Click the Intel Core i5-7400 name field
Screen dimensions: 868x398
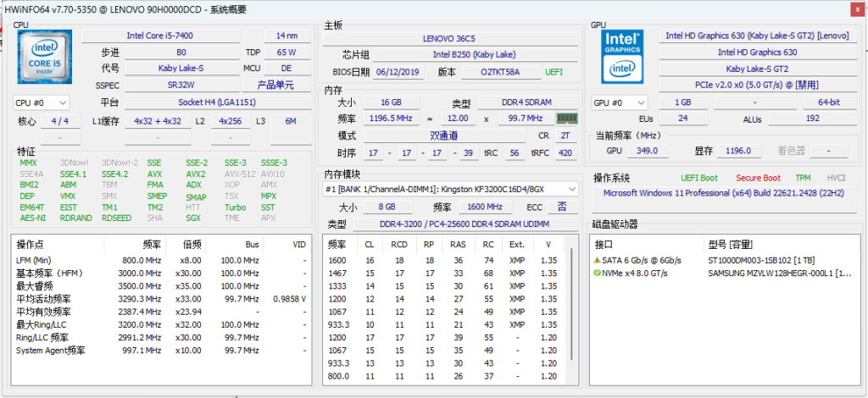(160, 36)
